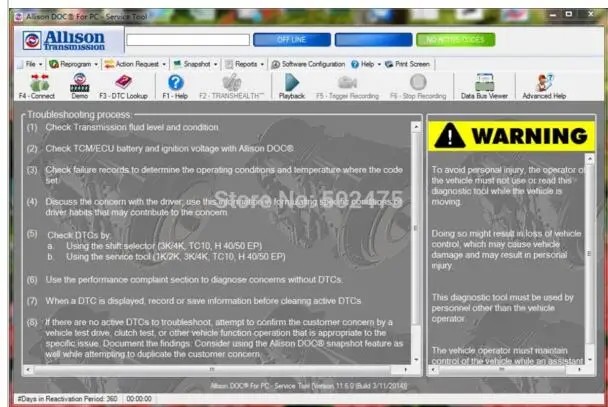Click the version text 'Allison DOC For PC - Service Tool'

(x=309, y=386)
